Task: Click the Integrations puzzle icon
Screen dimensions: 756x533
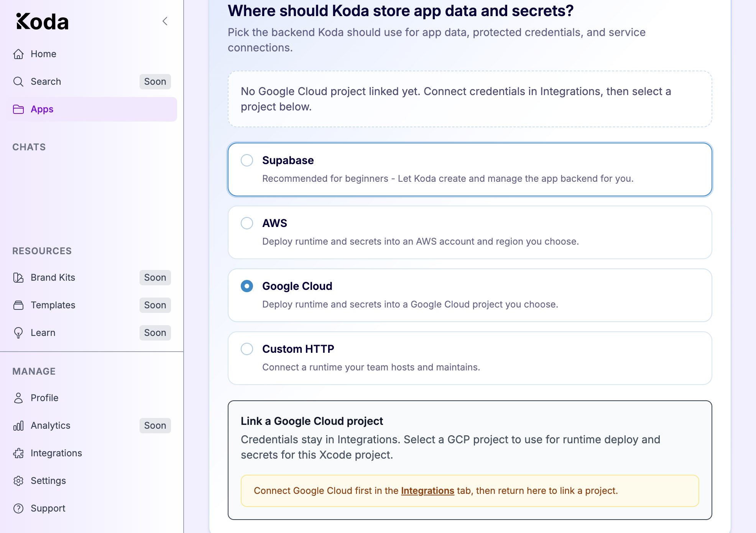Action: [x=18, y=453]
